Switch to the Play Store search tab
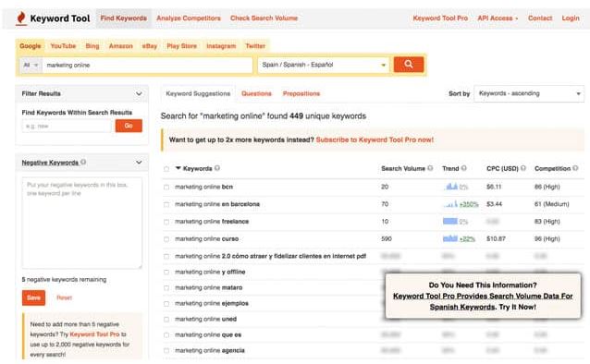The image size is (590, 364). 181,46
